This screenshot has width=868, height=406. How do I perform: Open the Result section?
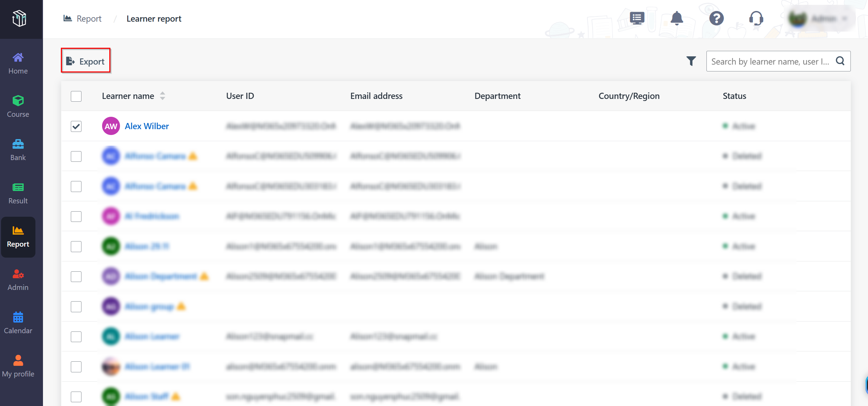[x=18, y=193]
